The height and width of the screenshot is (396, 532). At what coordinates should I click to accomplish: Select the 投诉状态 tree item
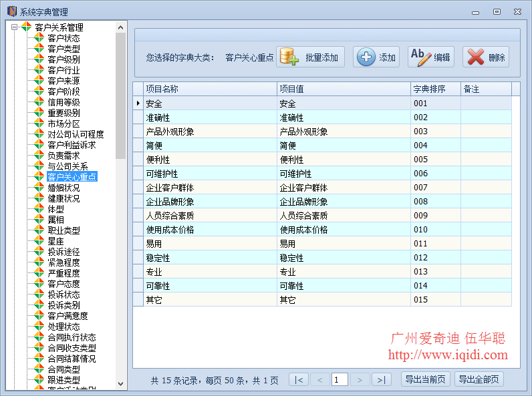(x=63, y=294)
